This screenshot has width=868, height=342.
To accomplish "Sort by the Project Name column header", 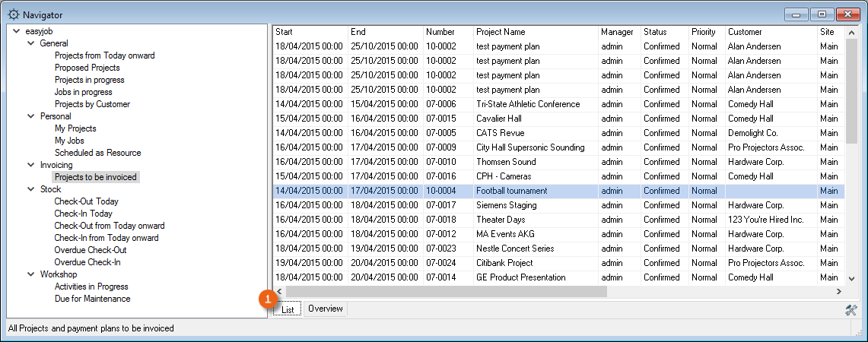I will [500, 32].
